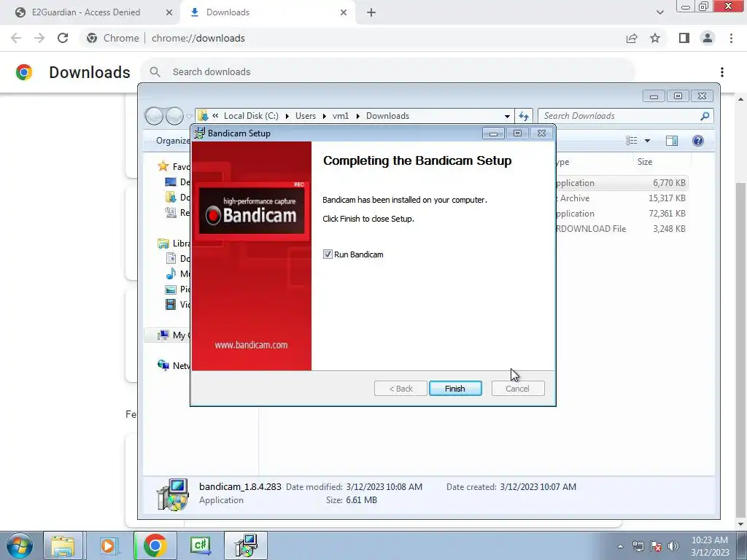Switch to E2Guardian - Access Denied tab
747x560 pixels.
86,12
